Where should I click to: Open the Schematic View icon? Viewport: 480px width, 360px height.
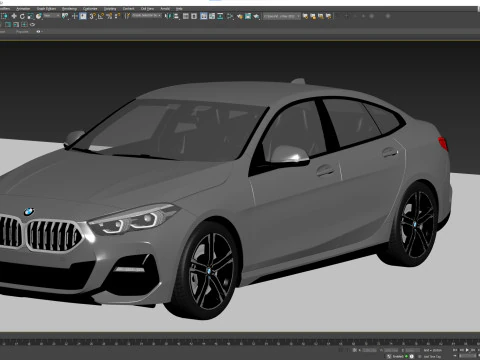[x=220, y=16]
